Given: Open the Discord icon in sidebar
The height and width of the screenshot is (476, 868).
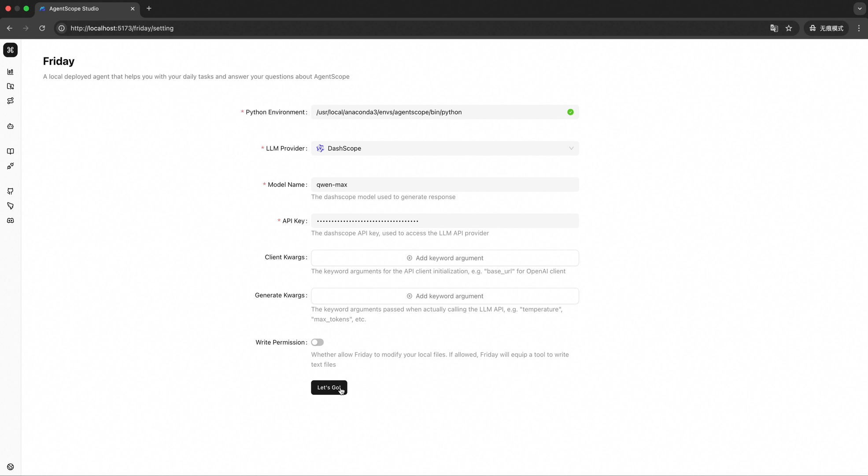Looking at the screenshot, I should 10,220.
